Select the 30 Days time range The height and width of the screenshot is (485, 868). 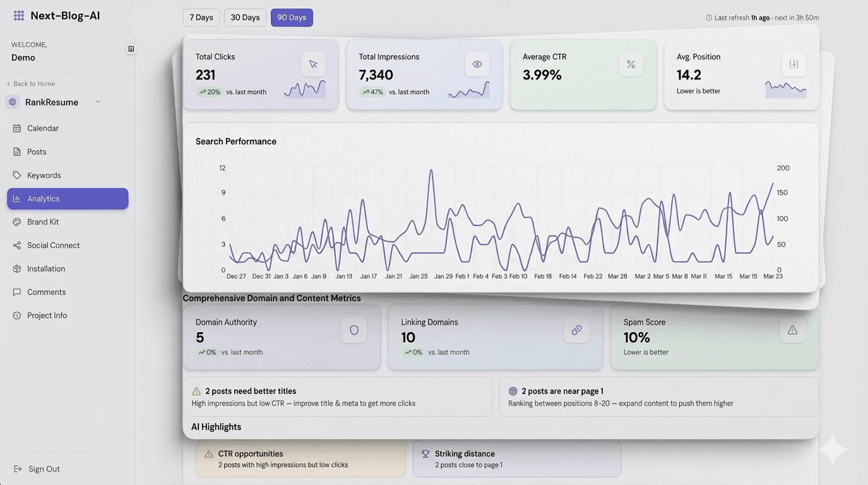[244, 17]
